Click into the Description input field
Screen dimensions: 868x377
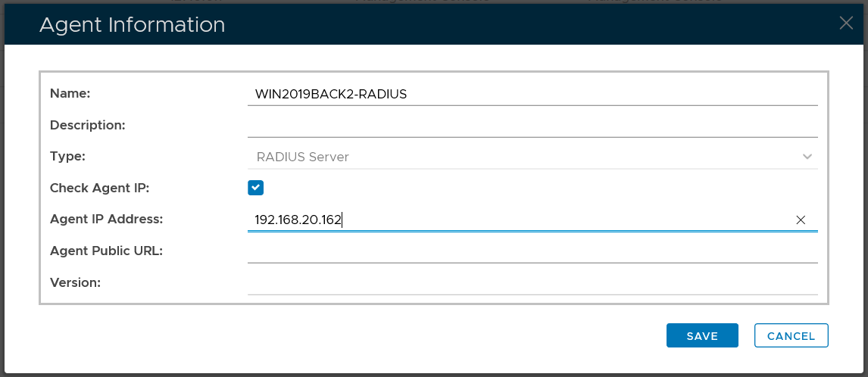pos(530,126)
